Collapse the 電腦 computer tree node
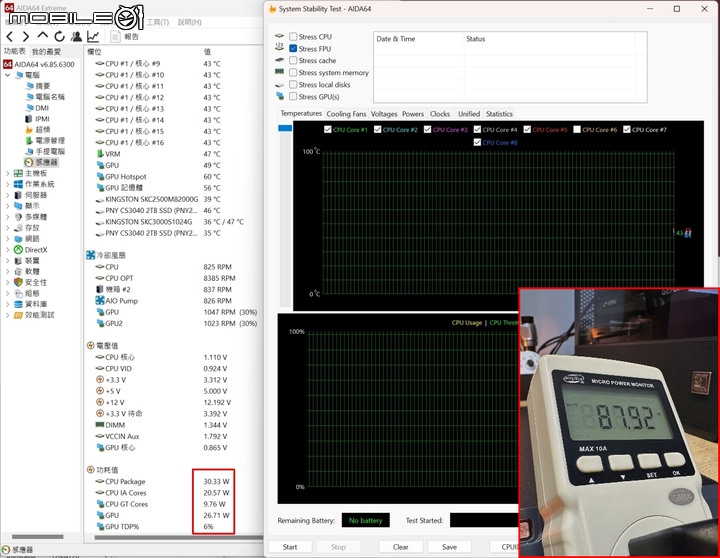 point(7,75)
